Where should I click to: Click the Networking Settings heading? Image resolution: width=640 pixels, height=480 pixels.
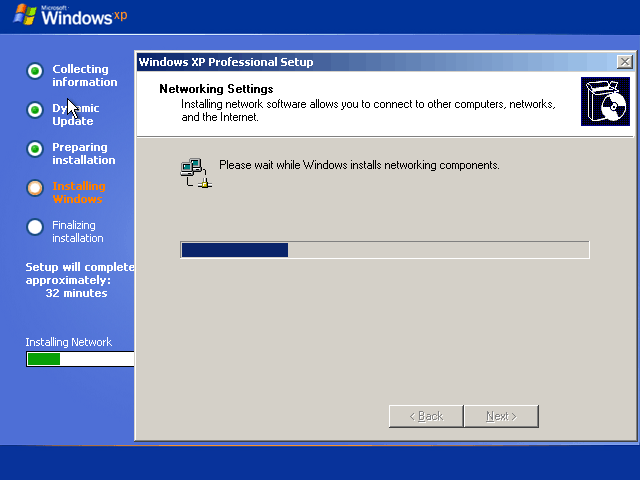(216, 89)
